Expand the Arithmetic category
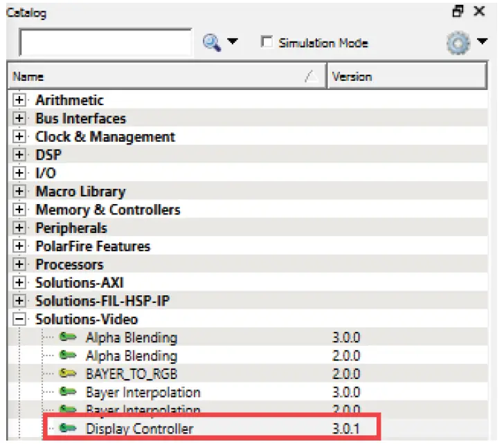Image resolution: width=504 pixels, height=444 pixels. point(19,100)
